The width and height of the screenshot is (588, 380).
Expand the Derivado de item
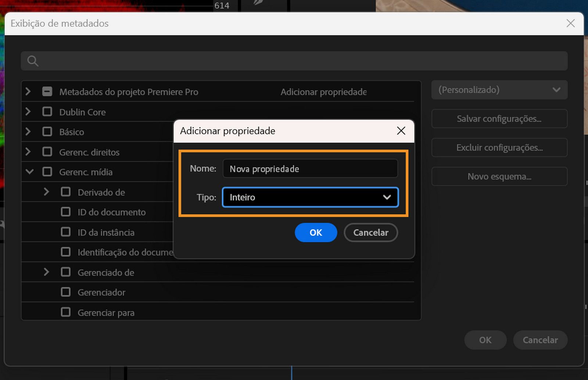(x=46, y=192)
